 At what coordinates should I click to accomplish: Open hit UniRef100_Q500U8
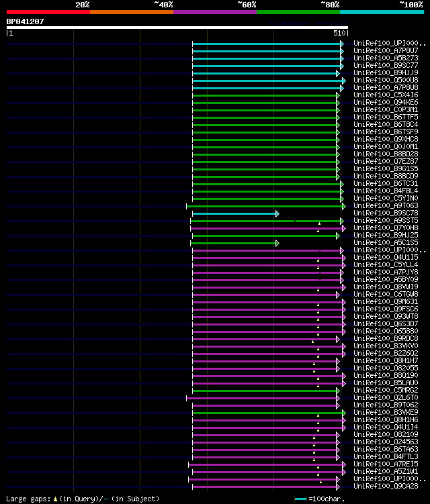click(x=386, y=80)
